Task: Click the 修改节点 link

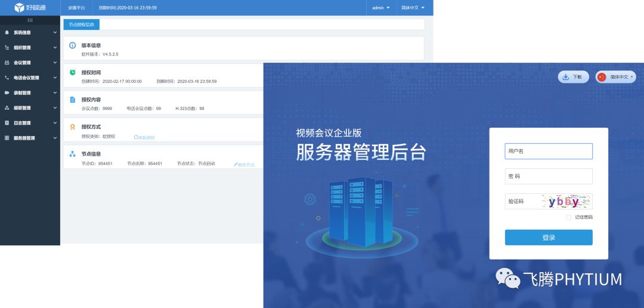Action: click(244, 165)
